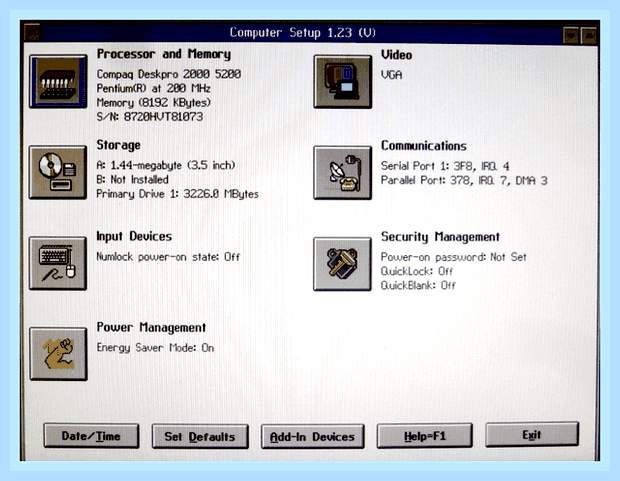620x481 pixels.
Task: Click the 'VGA' video value
Action: click(391, 75)
